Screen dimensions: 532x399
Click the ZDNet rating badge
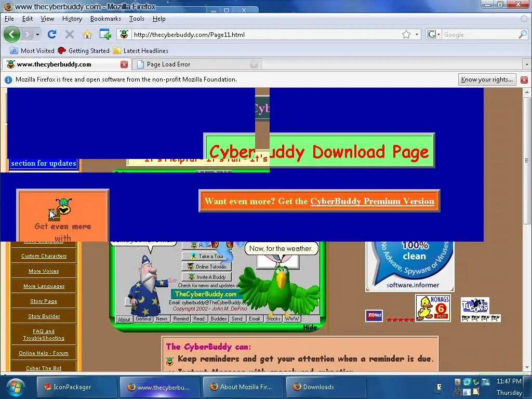tap(374, 315)
